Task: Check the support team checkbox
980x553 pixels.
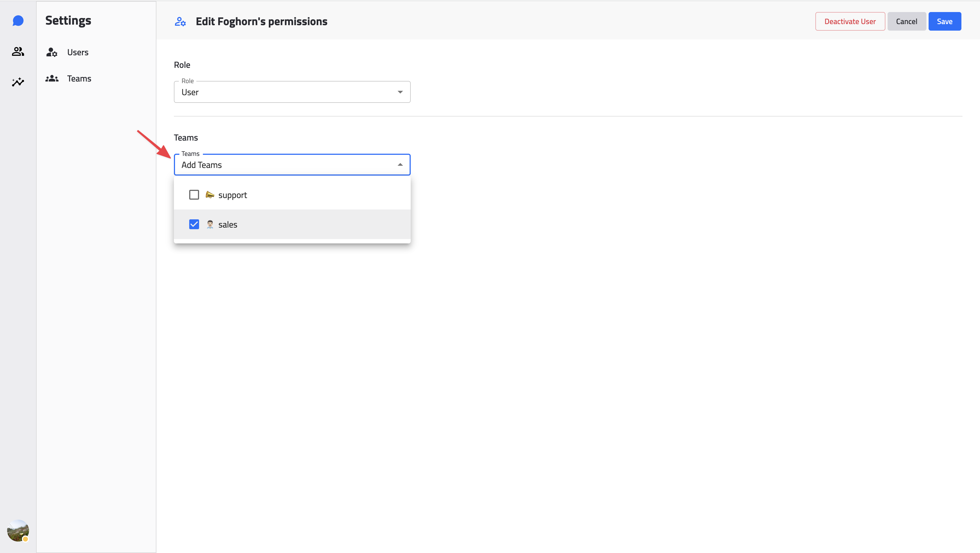Action: (194, 195)
